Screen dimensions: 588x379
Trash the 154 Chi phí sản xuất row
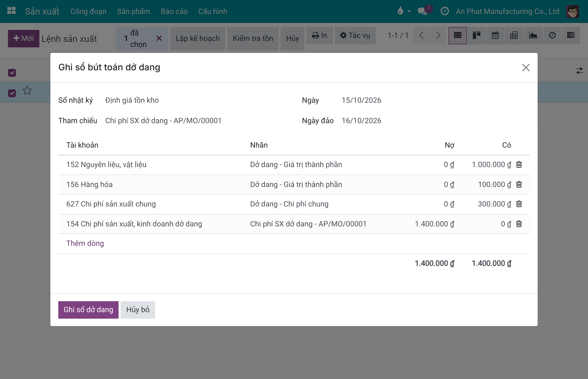tap(519, 224)
